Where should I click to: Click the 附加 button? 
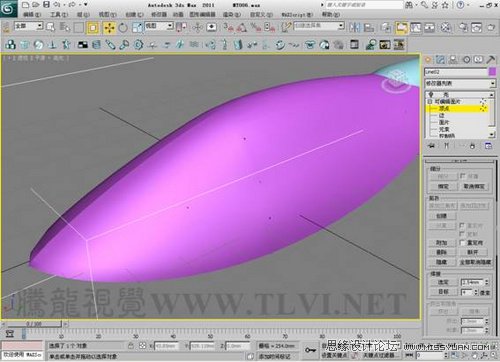tap(442, 243)
